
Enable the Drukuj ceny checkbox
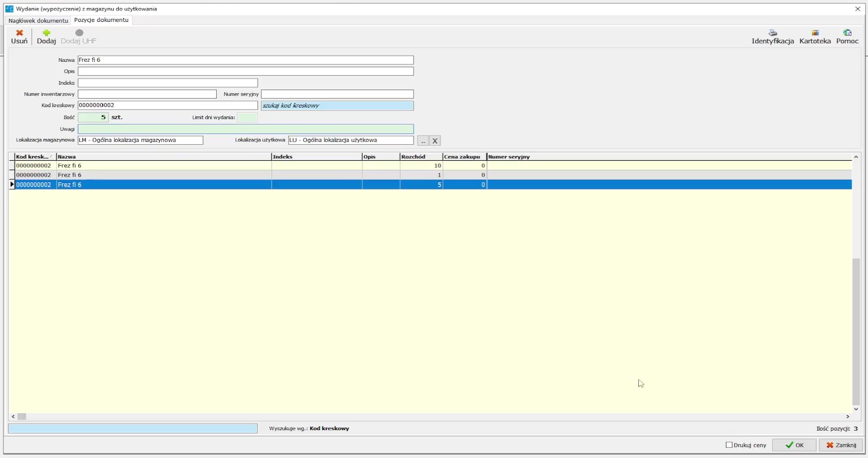[729, 445]
